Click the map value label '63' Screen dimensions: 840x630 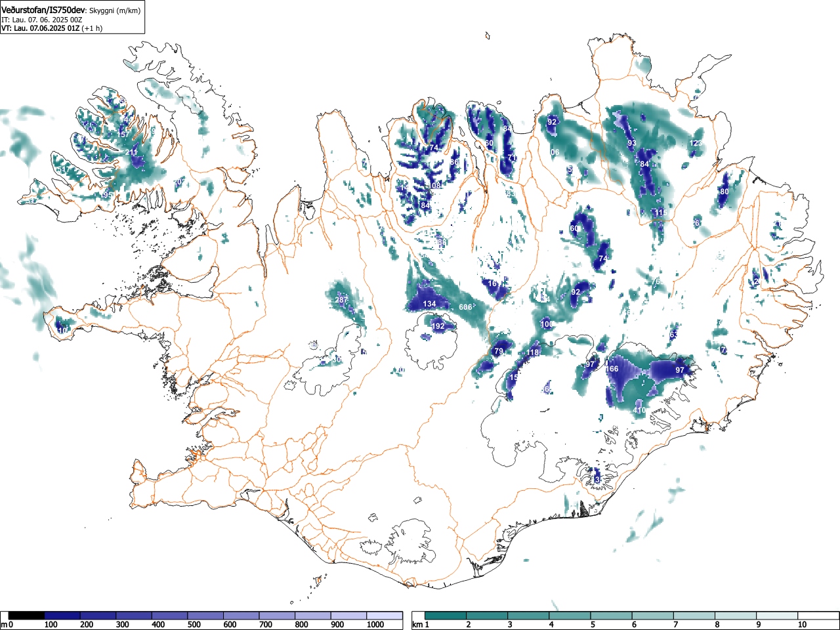tap(674, 335)
